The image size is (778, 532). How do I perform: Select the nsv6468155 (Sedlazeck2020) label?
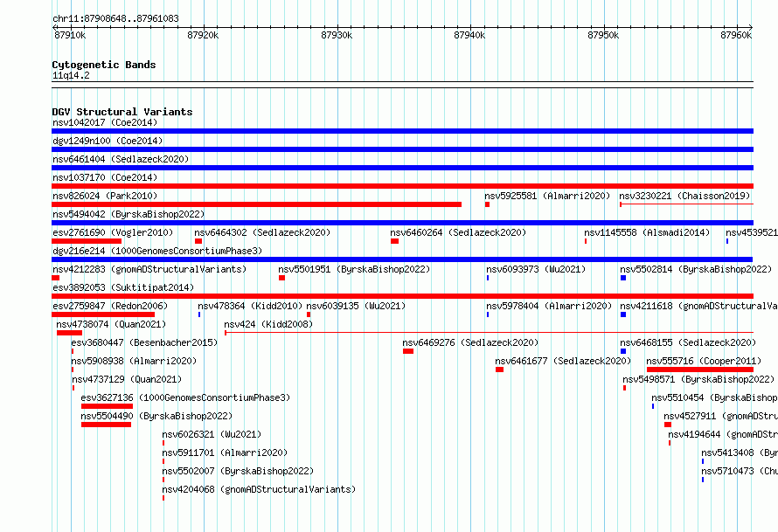(x=688, y=342)
